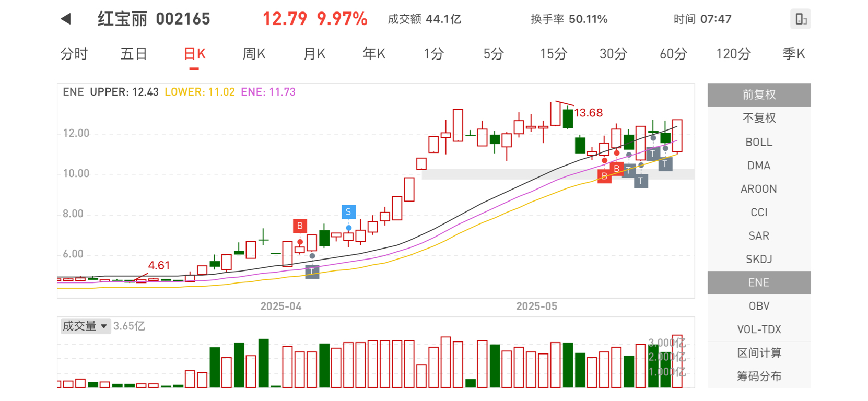Click the 换手率 50.11% text

tap(569, 19)
